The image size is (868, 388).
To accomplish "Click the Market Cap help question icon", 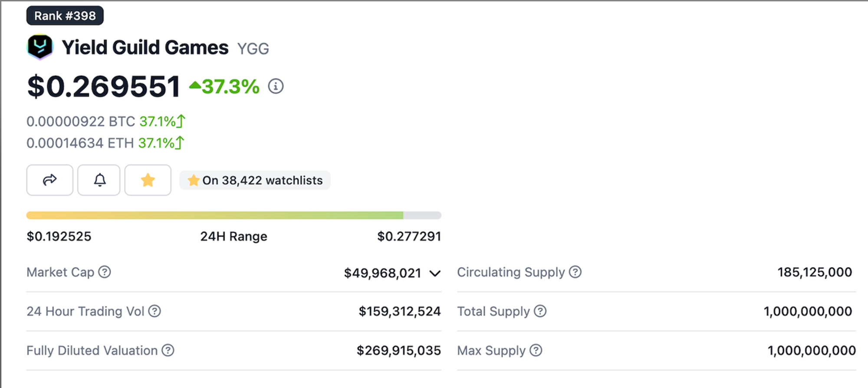I will [105, 272].
